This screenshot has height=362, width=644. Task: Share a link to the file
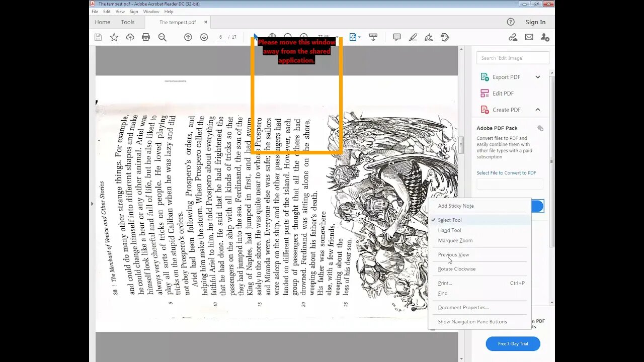(x=513, y=37)
